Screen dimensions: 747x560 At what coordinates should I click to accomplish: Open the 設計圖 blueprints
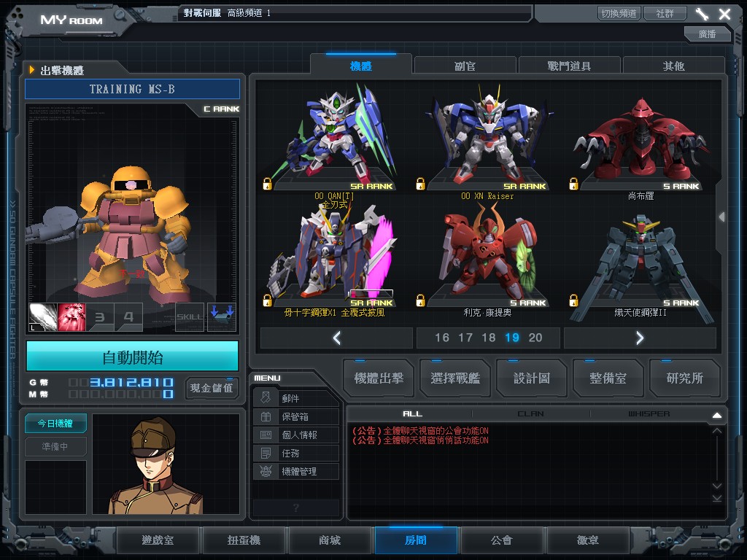[x=532, y=378]
